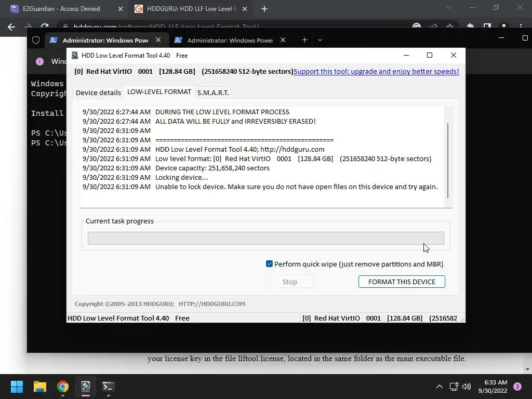Viewport: 532px width, 399px height.
Task: Click the network tray icon
Action: tap(454, 387)
